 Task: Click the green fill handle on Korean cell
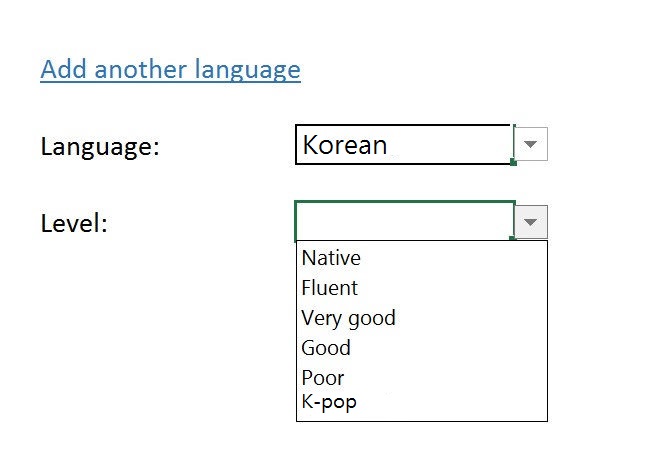point(513,161)
